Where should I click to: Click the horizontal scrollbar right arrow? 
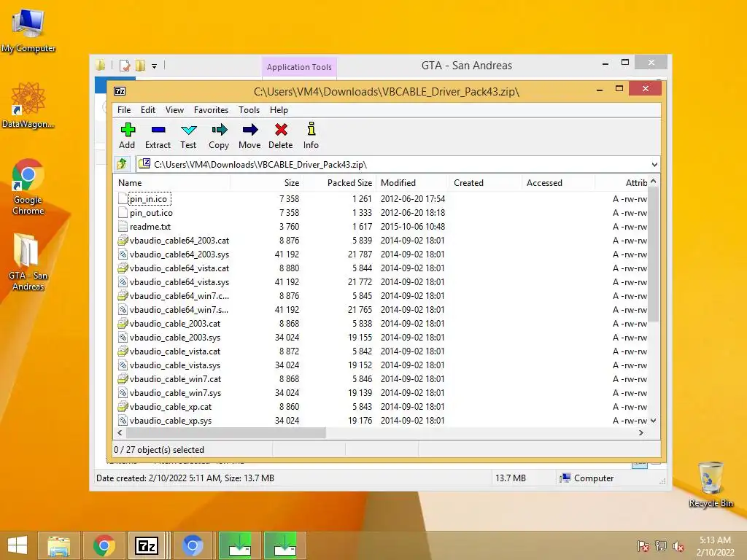[640, 433]
